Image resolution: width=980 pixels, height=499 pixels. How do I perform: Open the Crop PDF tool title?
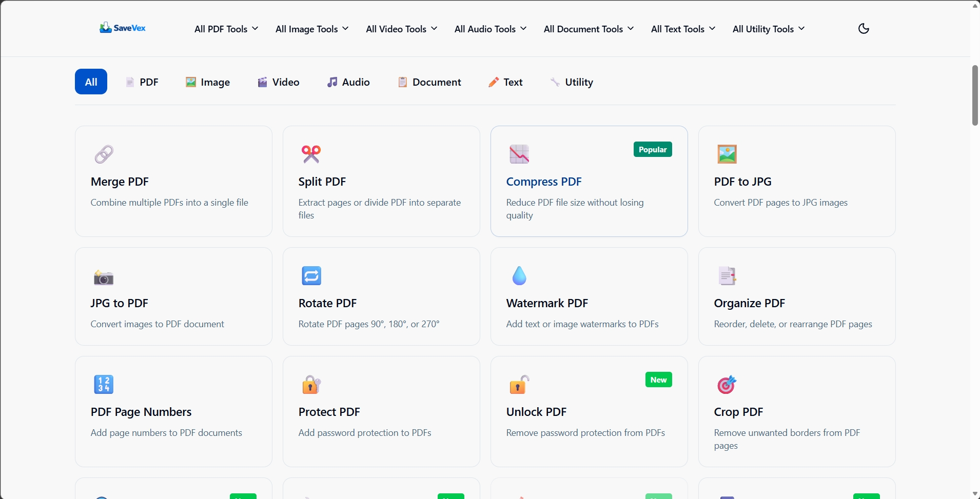738,412
